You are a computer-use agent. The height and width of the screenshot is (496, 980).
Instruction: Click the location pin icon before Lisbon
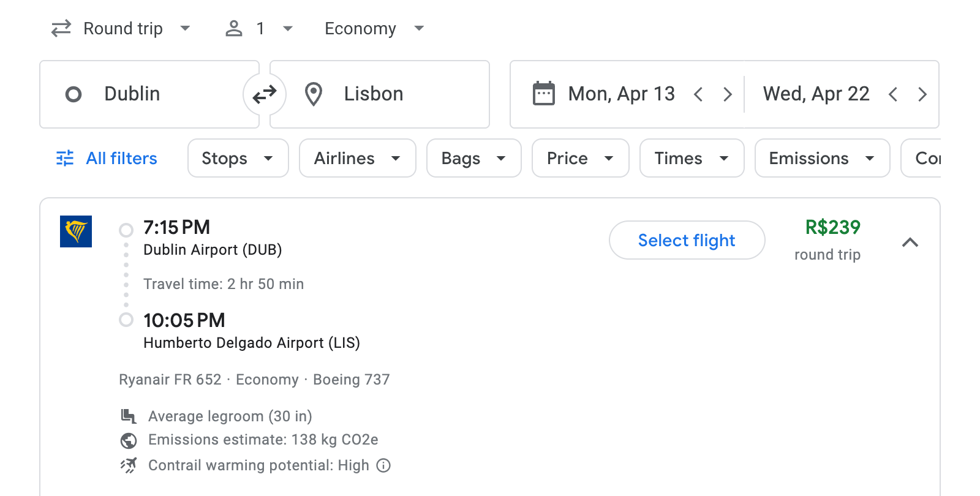tap(313, 94)
